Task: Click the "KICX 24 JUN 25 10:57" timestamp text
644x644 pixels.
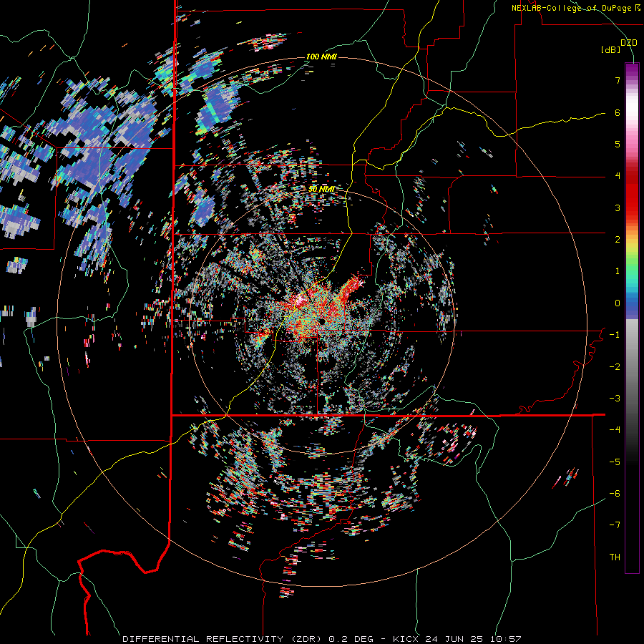Action: point(457,639)
